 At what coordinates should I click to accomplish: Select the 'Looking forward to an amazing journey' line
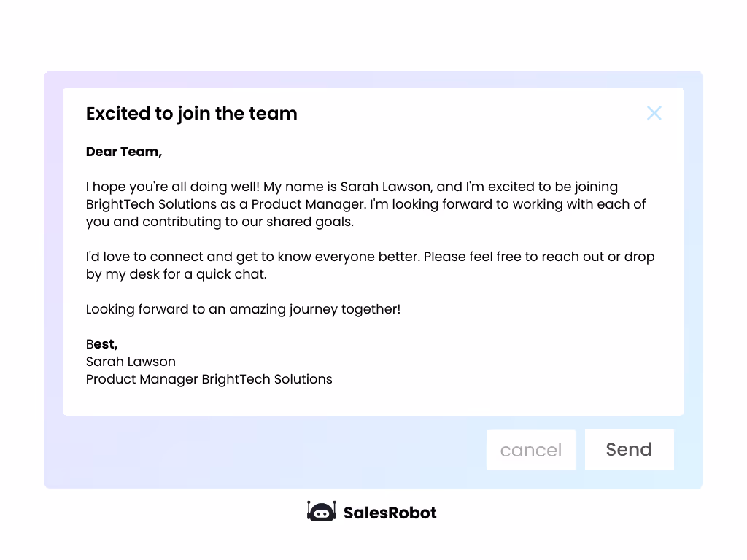(x=243, y=309)
